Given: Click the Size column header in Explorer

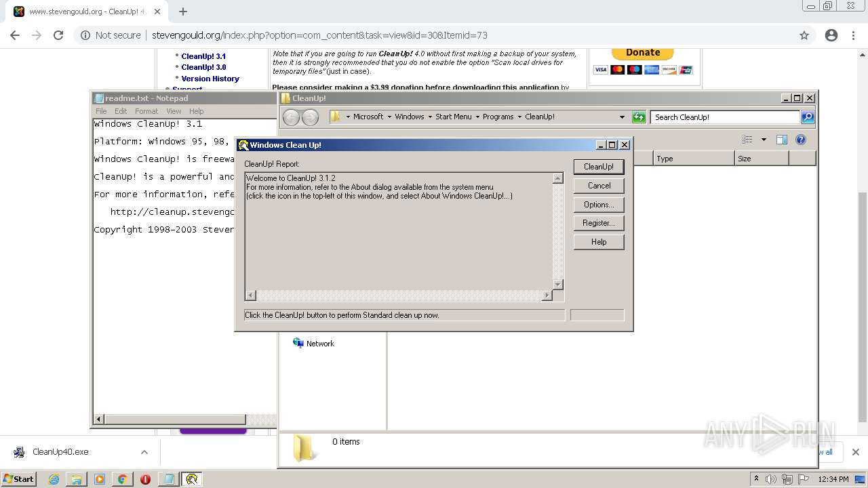Looking at the screenshot, I should pos(762,159).
